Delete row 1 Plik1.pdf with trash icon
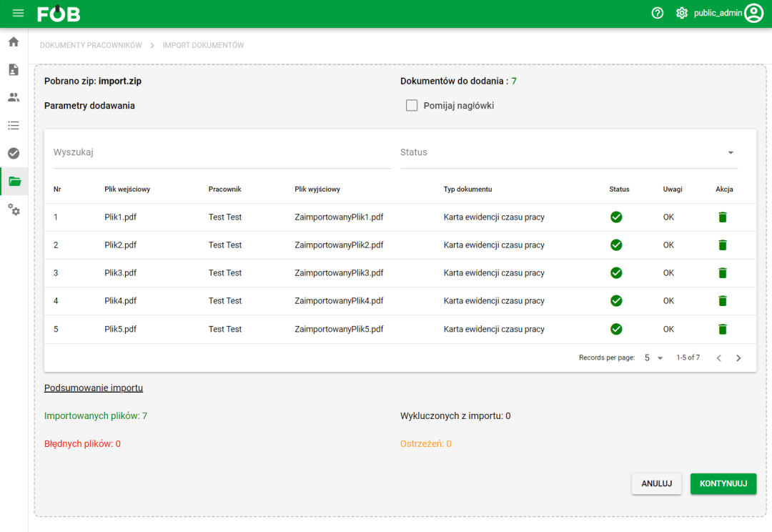Viewport: 772px width, 532px height. pos(722,217)
